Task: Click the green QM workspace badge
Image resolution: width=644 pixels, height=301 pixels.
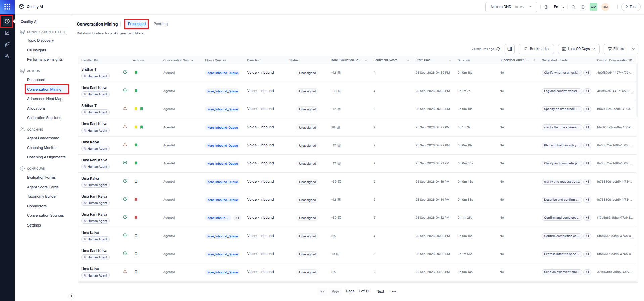Action: tap(593, 7)
